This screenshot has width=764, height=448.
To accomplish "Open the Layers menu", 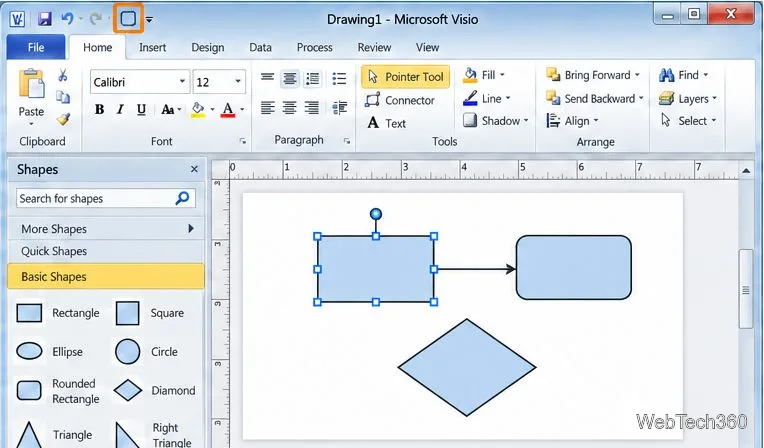I will [x=688, y=98].
